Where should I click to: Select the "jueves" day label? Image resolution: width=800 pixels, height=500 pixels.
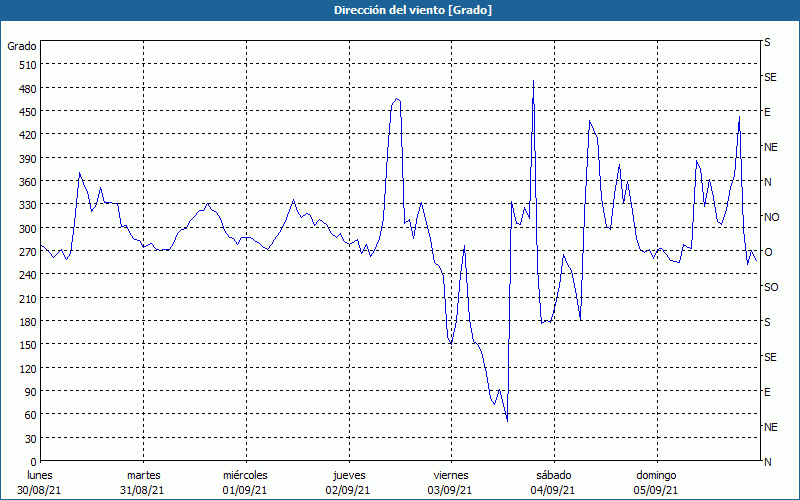[x=349, y=475]
